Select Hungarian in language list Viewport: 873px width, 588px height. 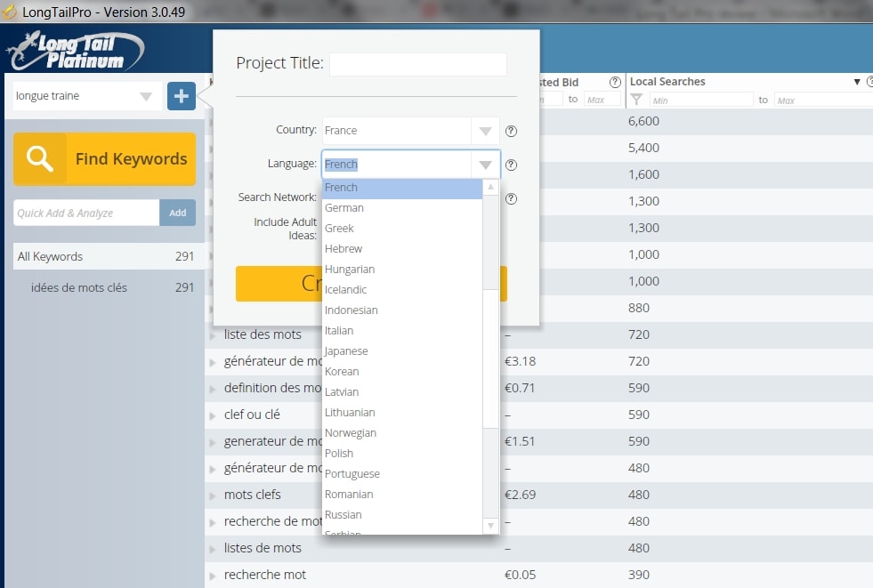pos(402,270)
